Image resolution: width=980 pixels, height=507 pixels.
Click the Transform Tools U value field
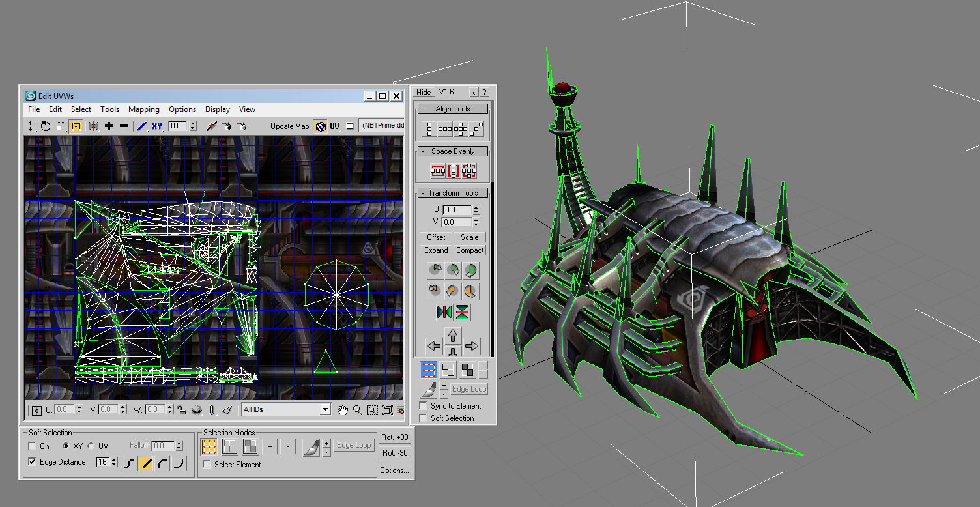tap(457, 210)
